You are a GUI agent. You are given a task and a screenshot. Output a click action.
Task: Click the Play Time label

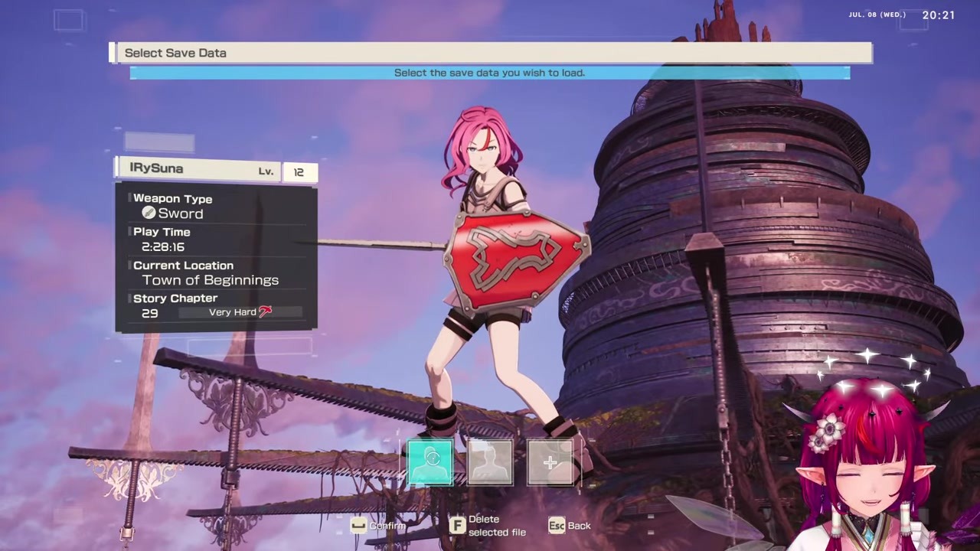162,232
